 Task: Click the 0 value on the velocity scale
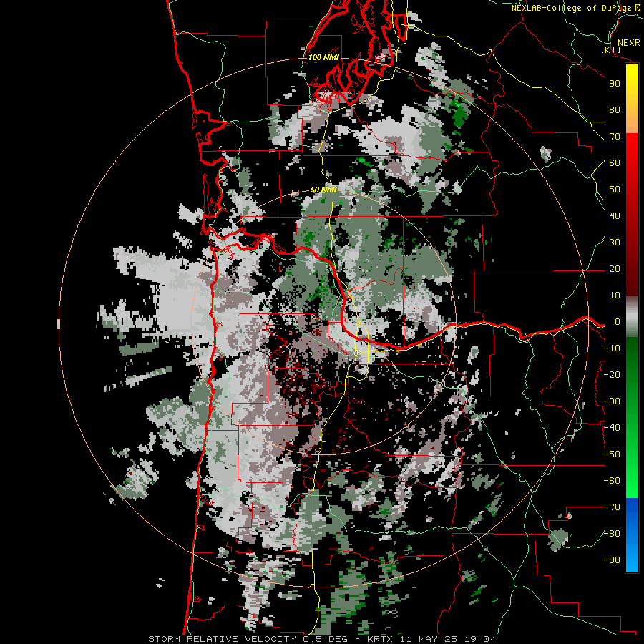[617, 322]
